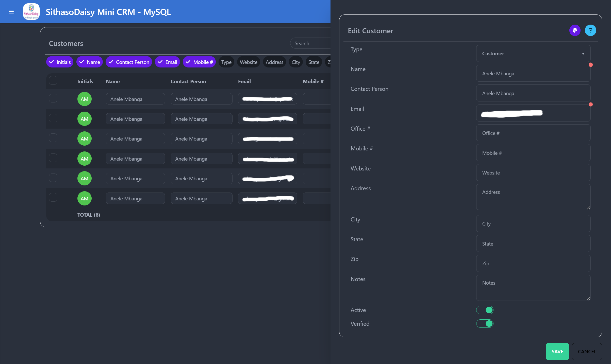Viewport: 611px width, 364px height.
Task: Click the purple PayPal icon button
Action: 575,31
